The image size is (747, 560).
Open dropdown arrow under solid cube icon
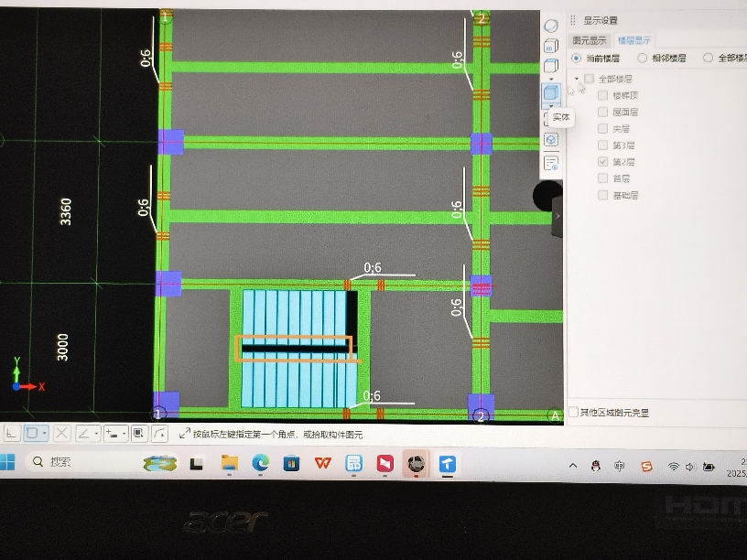pyautogui.click(x=551, y=106)
